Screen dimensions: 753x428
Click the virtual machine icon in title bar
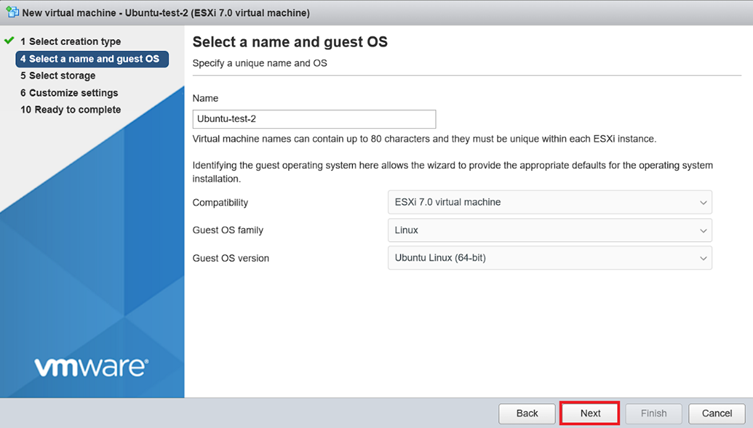11,12
